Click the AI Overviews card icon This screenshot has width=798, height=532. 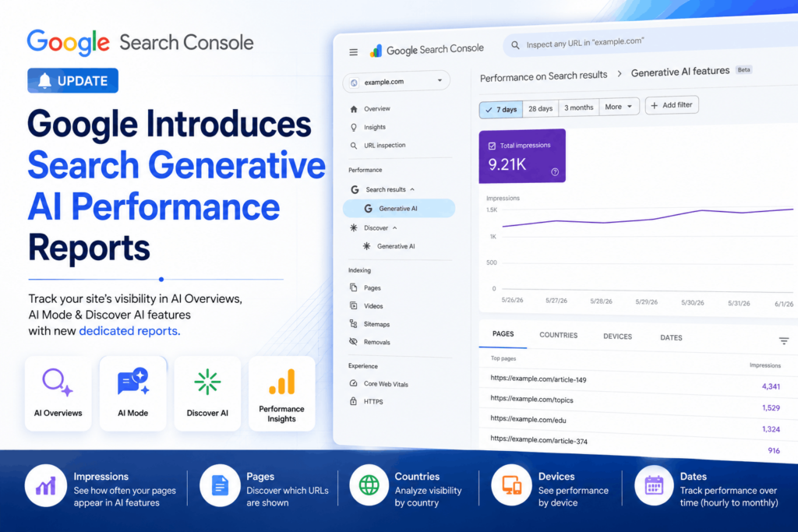tap(58, 382)
